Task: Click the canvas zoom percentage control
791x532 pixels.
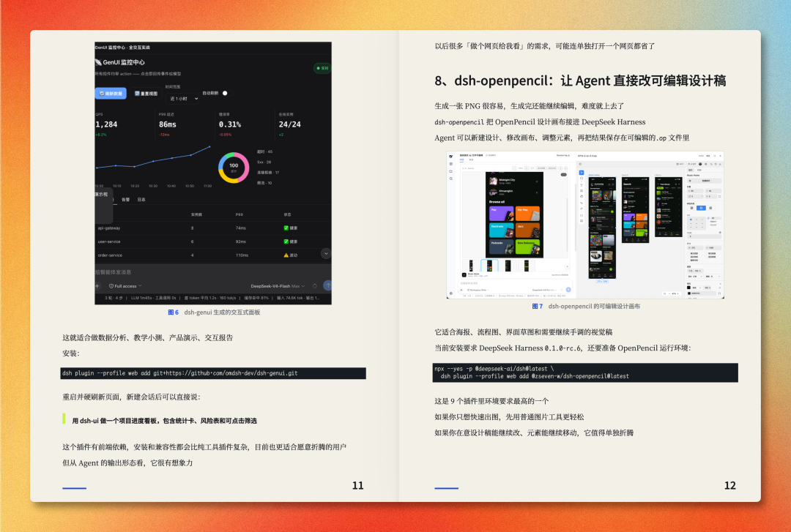Action: (x=674, y=293)
